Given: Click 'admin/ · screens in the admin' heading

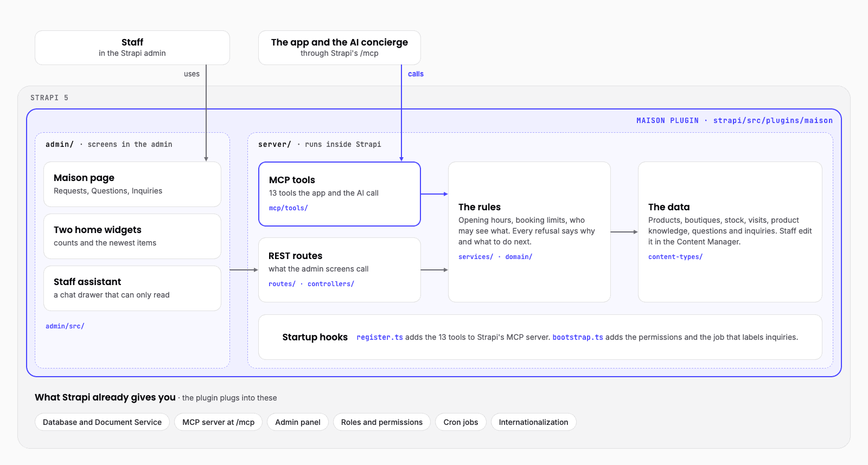Looking at the screenshot, I should (x=109, y=145).
